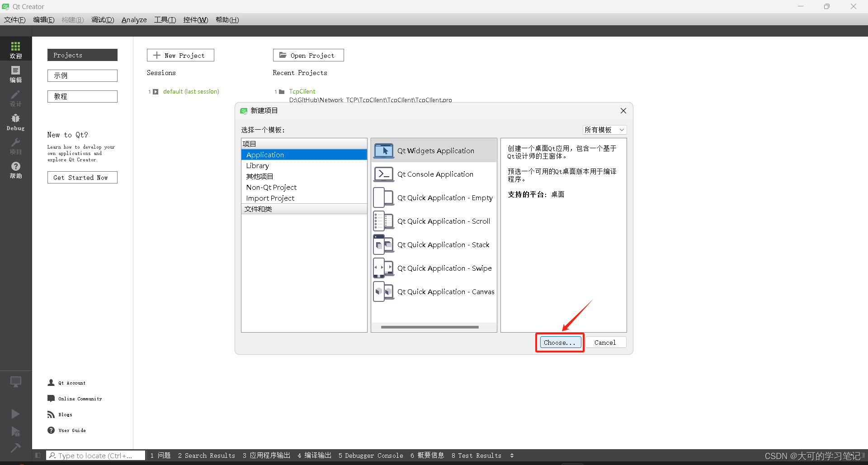Open Search Results output pane
The height and width of the screenshot is (465, 868).
pos(207,456)
